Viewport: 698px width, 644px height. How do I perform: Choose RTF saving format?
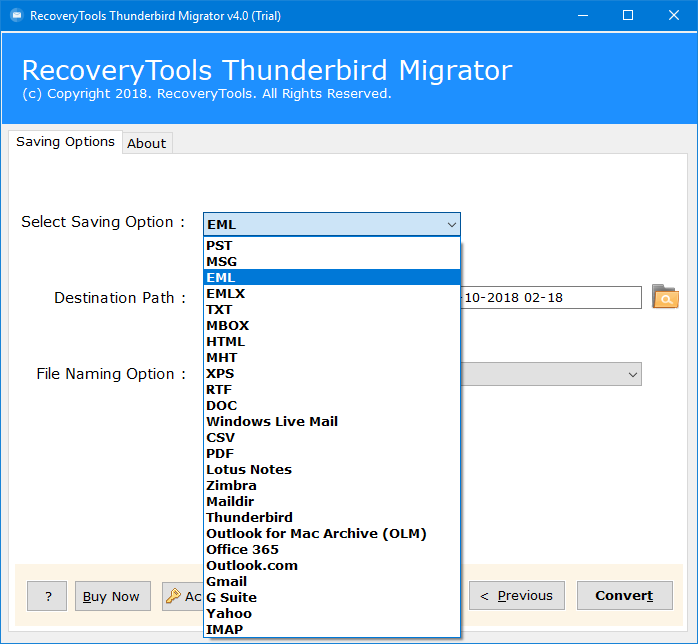pos(332,390)
